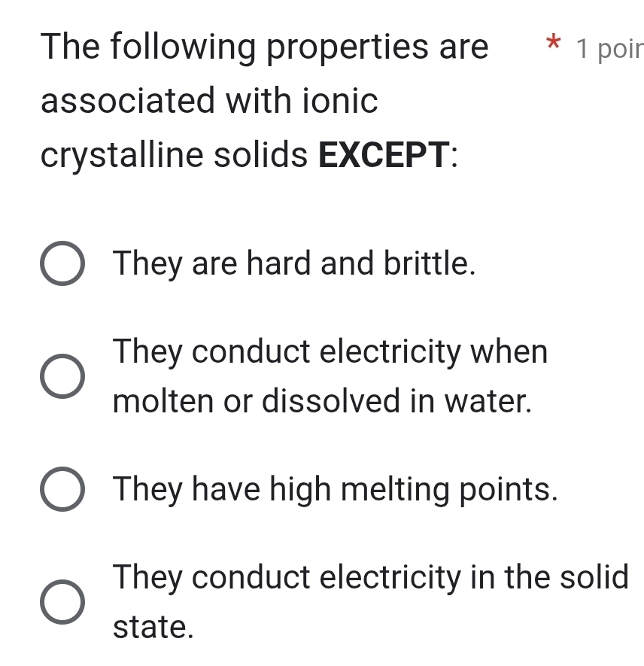
Task: Click the "They conduct electricity when" text line
Action: click(330, 351)
